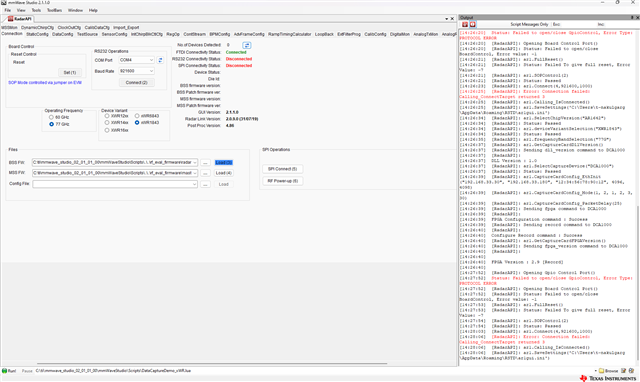Switch to the CalibConfig tab
Viewport: 640px width, 382px height.
(x=375, y=34)
